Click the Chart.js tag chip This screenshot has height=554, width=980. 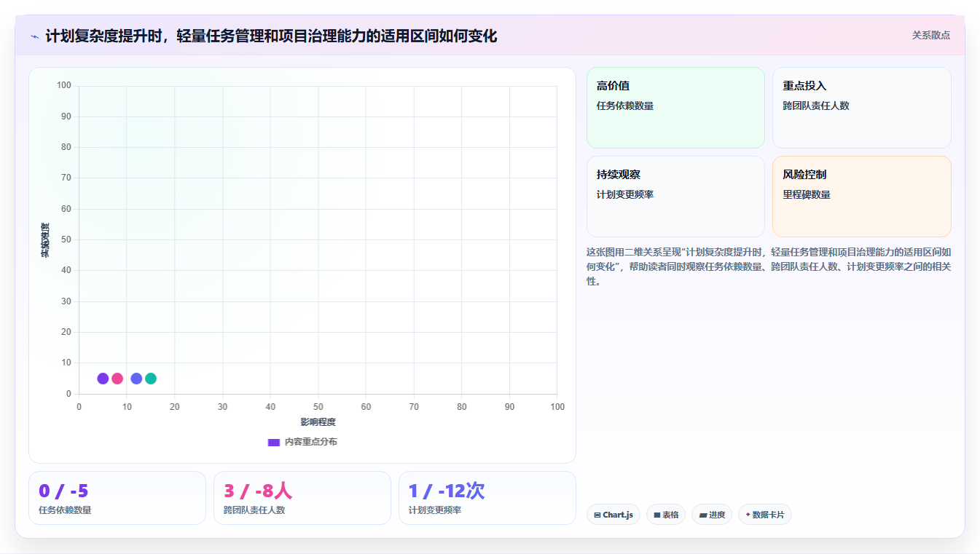(614, 515)
